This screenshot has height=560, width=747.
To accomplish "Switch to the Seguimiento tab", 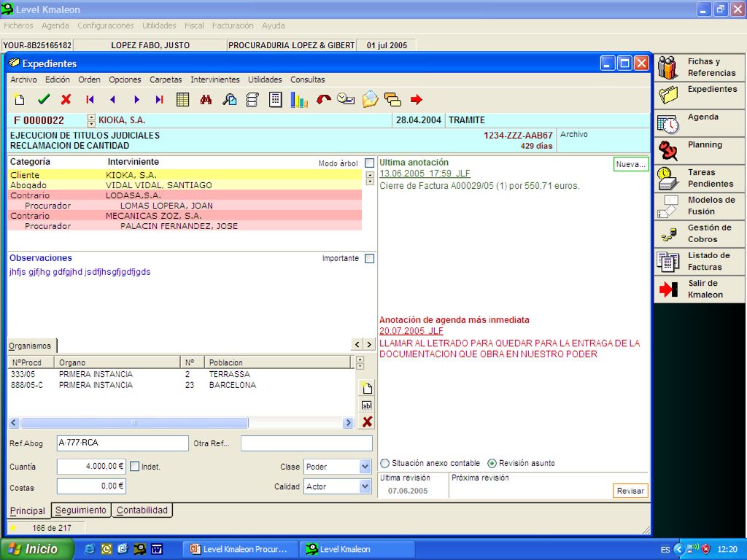I will click(x=81, y=510).
